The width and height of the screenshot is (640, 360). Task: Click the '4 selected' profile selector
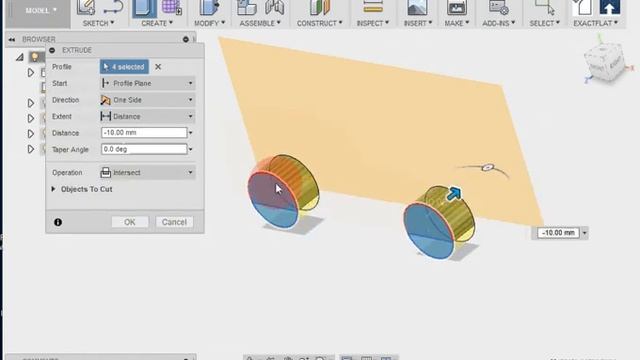[x=124, y=67]
